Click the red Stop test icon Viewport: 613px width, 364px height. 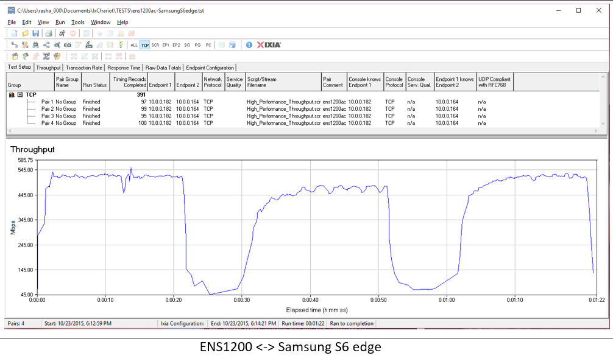tap(73, 33)
